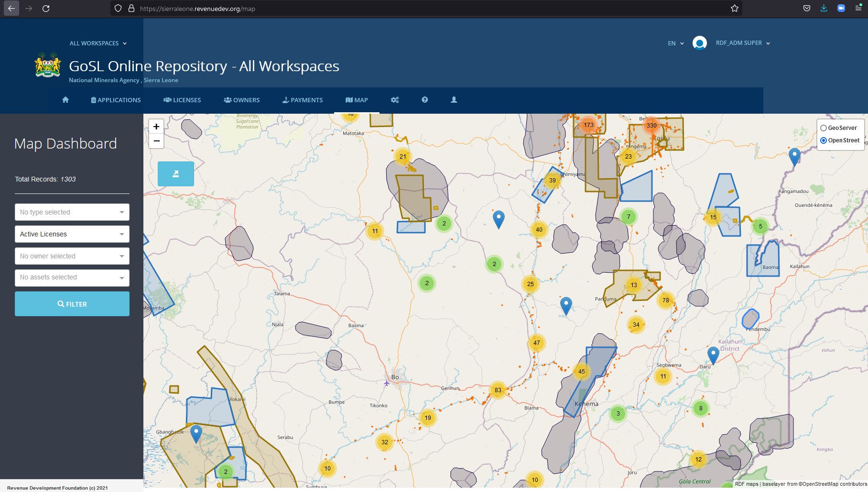Open the No assets selected dropdown

[72, 278]
